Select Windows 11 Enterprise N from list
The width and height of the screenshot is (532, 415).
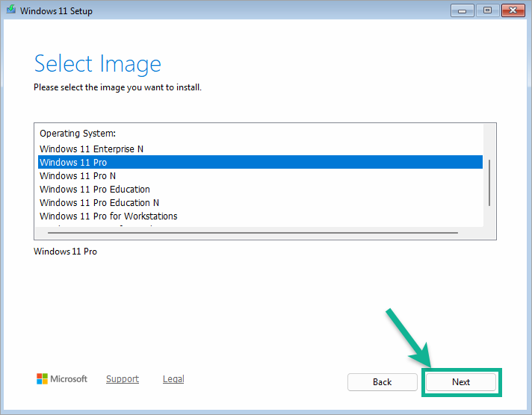(260, 149)
